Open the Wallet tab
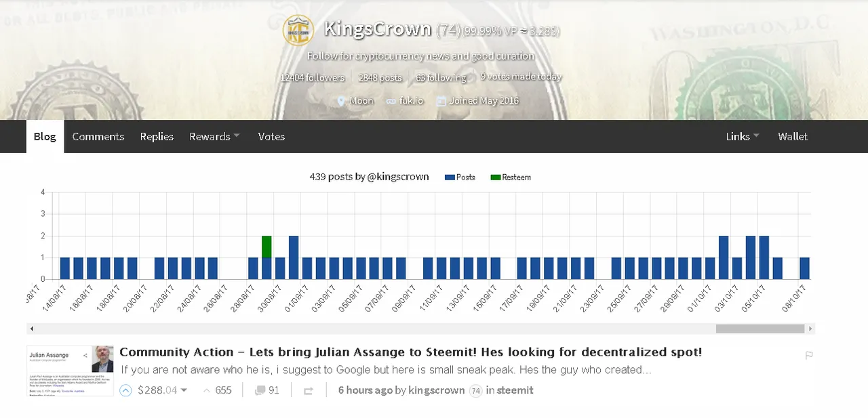Screen dimensions: 868x418 [793, 136]
